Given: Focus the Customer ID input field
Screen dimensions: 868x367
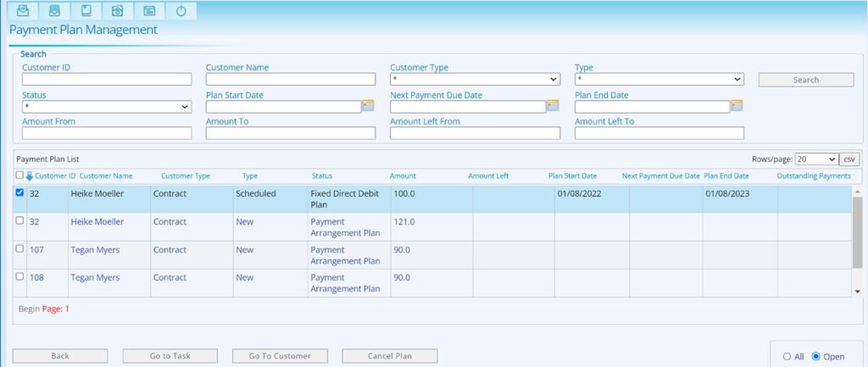Looking at the screenshot, I should [107, 79].
